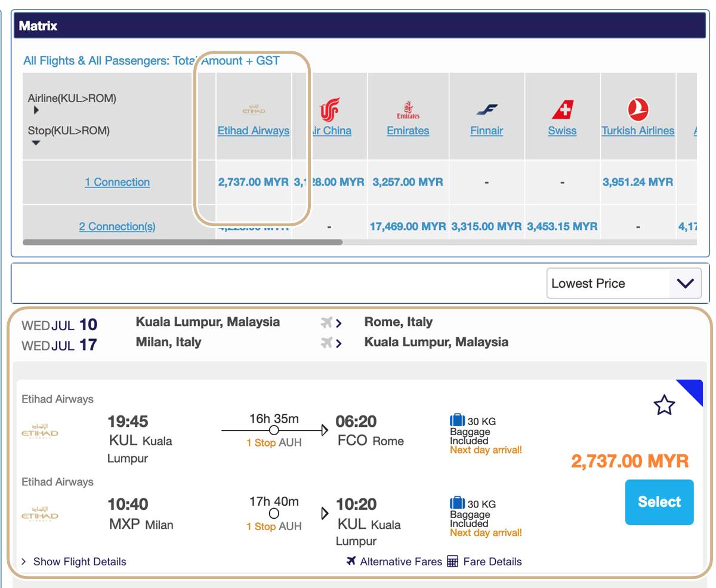Click the matrix horizontal scrollbar
The image size is (716, 588).
point(183,242)
